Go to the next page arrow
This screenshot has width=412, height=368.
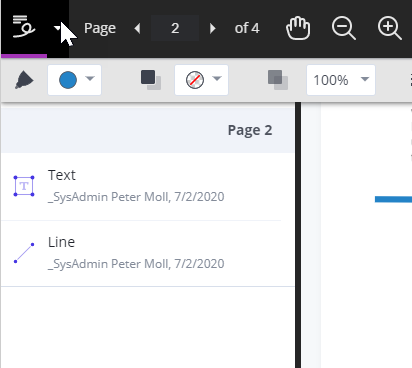pos(212,28)
